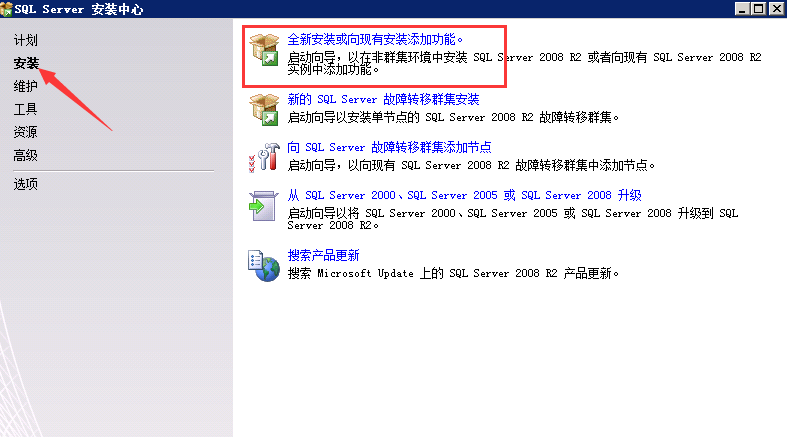The height and width of the screenshot is (437, 787).
Task: Close the SQL Server 安装中心 window
Action: (x=777, y=9)
